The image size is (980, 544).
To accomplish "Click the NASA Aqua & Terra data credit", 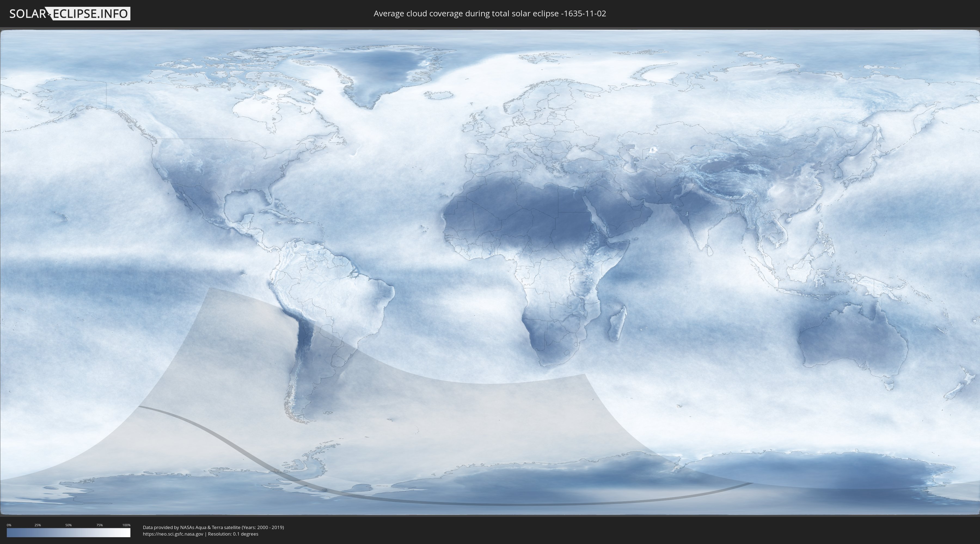I will coord(213,527).
